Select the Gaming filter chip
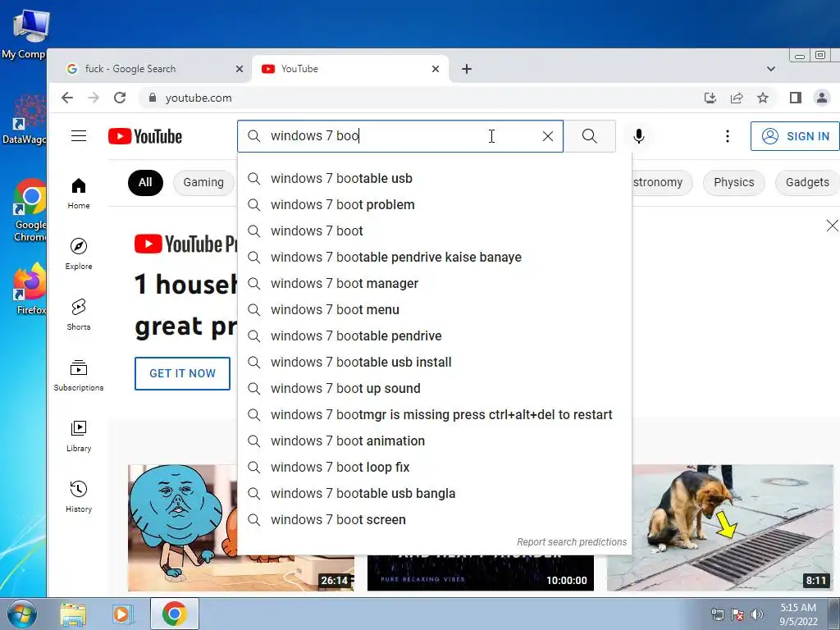 [203, 182]
